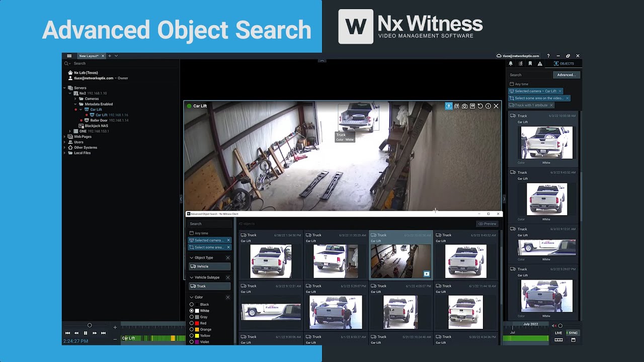The height and width of the screenshot is (362, 644).
Task: Expand the Cameras folder
Action: (75, 99)
